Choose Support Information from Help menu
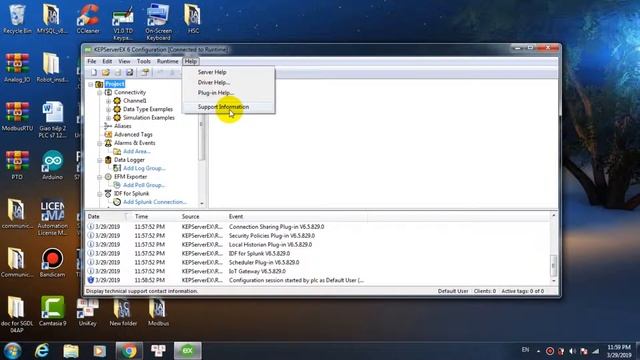This screenshot has height=360, width=640. pyautogui.click(x=229, y=107)
